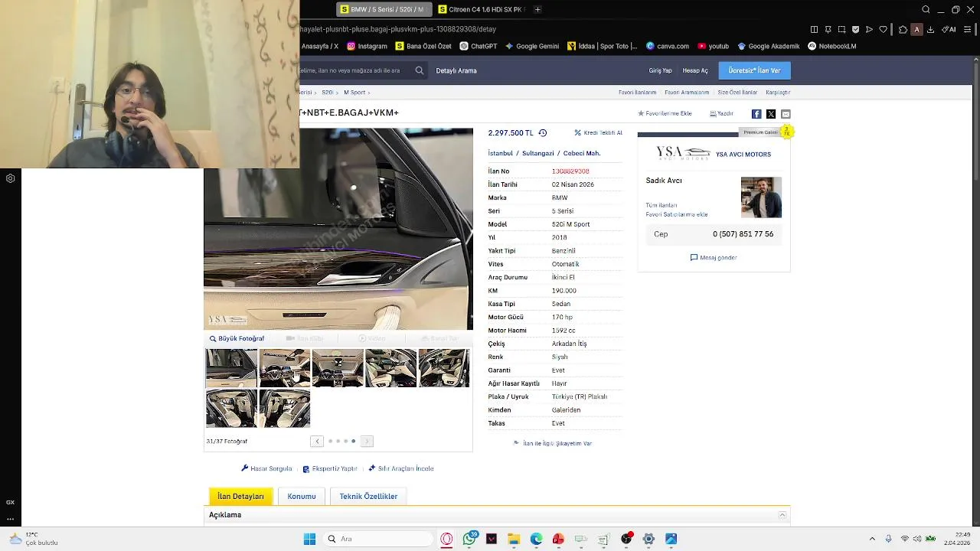Viewport: 980px width, 551px height.
Task: Click the Windows Start button
Action: point(309,539)
